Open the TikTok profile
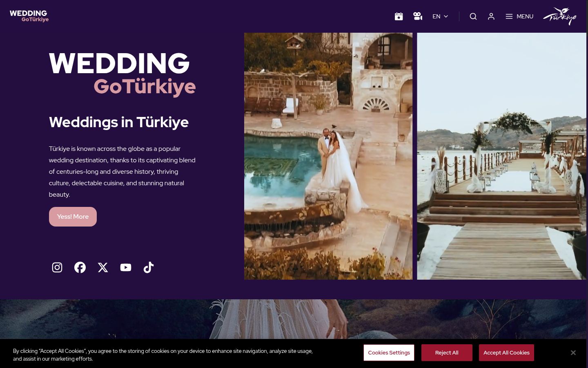Viewport: 588px width, 368px height. [x=149, y=267]
